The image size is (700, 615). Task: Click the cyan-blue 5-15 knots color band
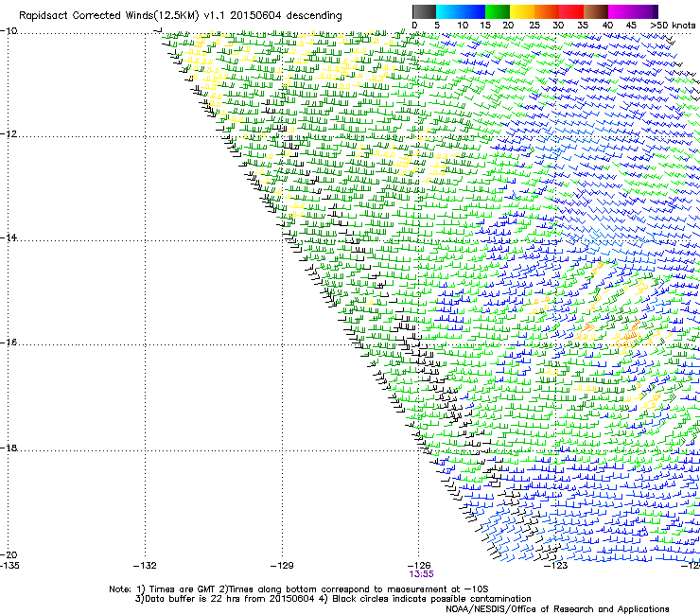(461, 11)
